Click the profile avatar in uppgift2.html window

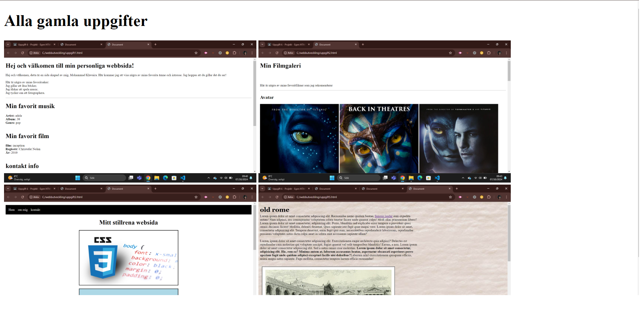coord(499,53)
